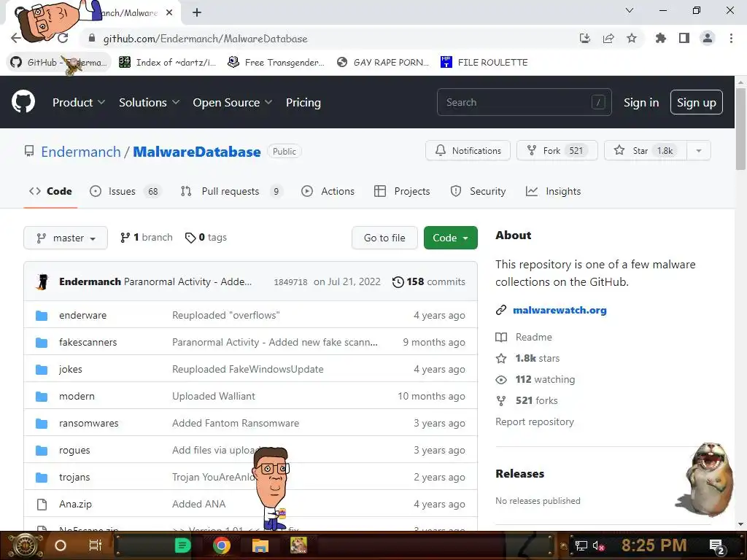Fork the repository with the Fork button
This screenshot has height=560, width=747.
tap(557, 150)
